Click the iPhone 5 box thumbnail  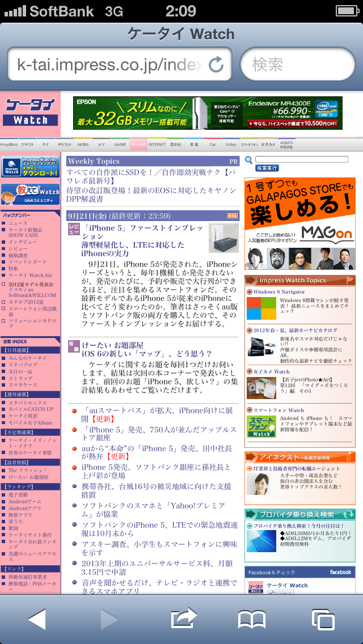coord(223,238)
